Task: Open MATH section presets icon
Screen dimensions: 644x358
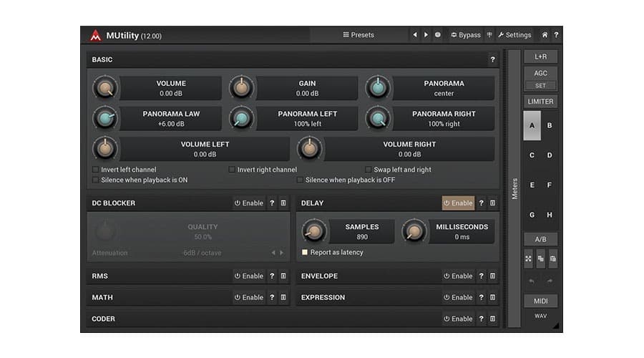Action: coord(283,298)
